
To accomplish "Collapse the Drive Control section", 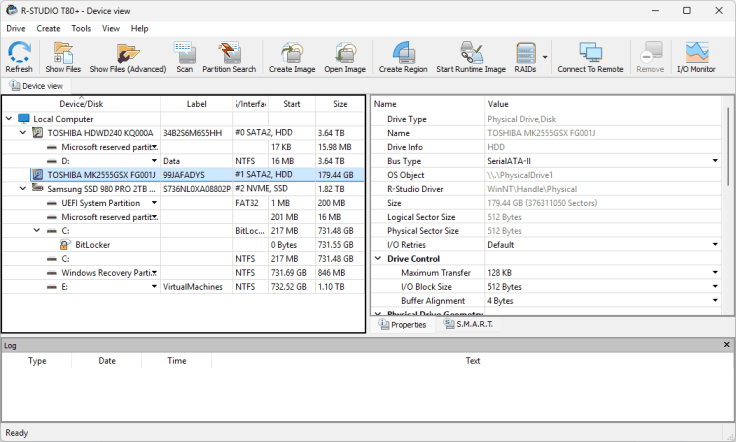I will click(378, 258).
